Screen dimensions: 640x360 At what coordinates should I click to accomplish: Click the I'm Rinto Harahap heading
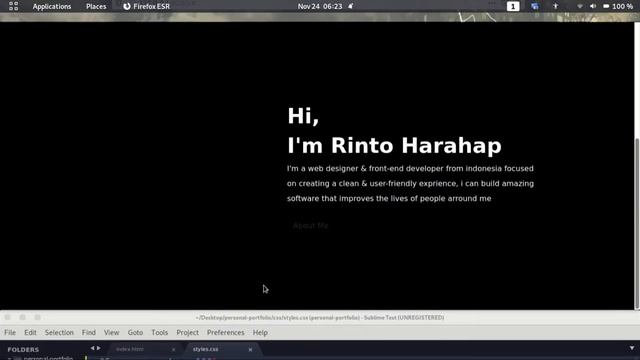pos(394,146)
